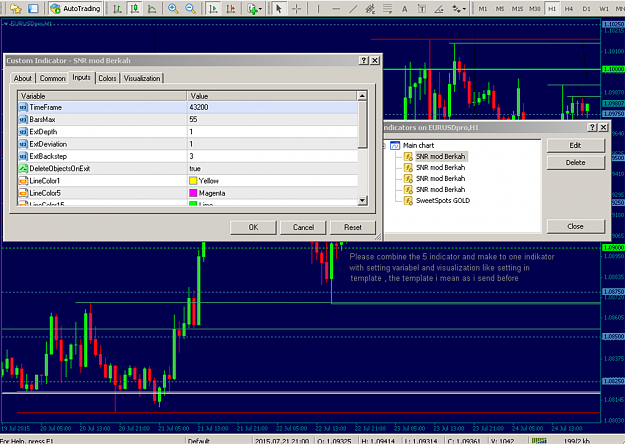This screenshot has width=625, height=444.
Task: Select the crosshair tool
Action: tap(296, 8)
